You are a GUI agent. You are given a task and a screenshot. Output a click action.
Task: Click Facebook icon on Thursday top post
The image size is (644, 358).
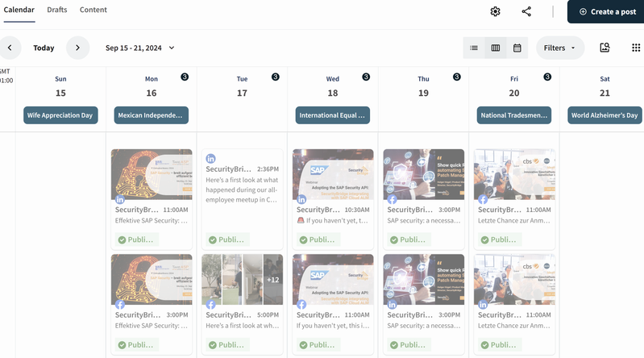(393, 200)
